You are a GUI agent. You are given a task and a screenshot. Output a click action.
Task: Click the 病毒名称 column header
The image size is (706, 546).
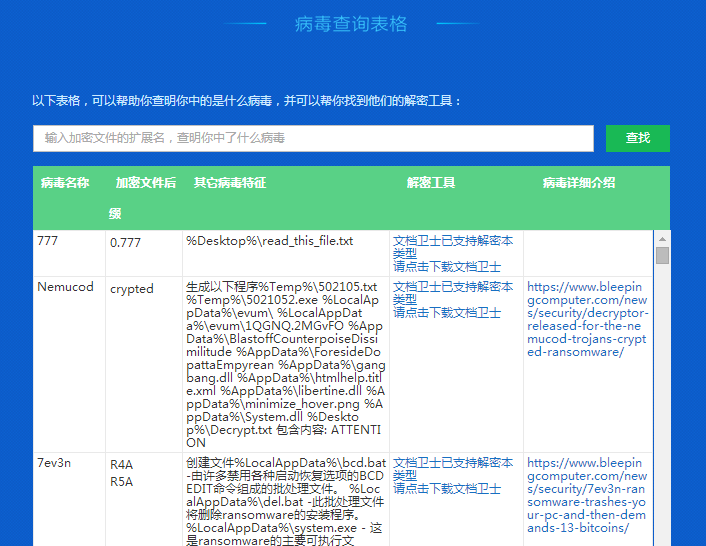pyautogui.click(x=65, y=183)
